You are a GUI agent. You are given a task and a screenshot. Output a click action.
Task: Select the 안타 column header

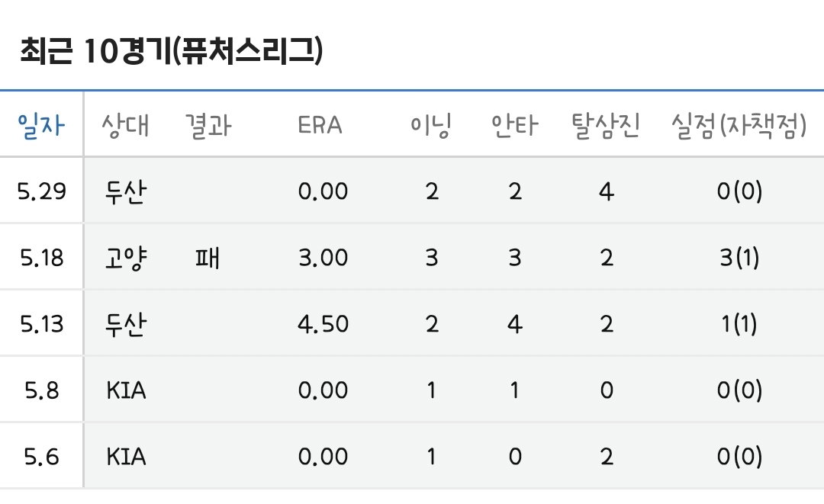pos(514,125)
